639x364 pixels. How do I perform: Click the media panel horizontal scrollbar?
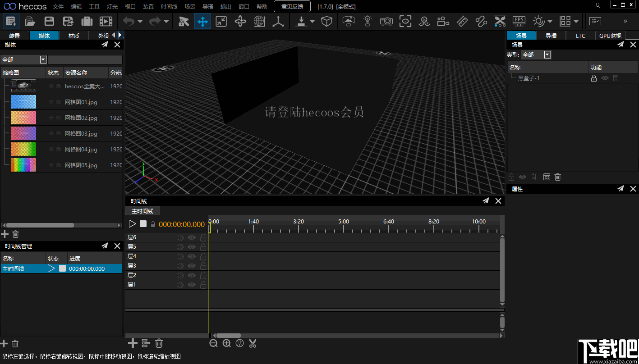tap(40, 225)
